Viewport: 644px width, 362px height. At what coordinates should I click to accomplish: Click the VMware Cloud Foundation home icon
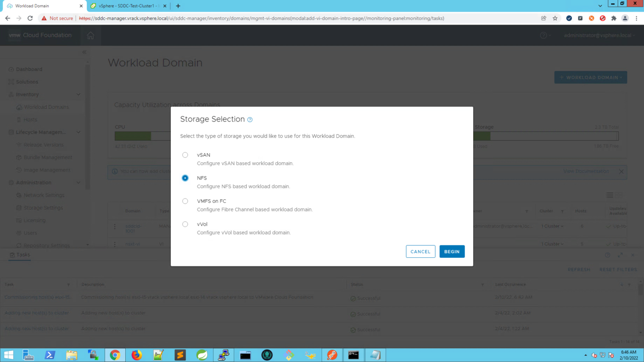(x=91, y=35)
